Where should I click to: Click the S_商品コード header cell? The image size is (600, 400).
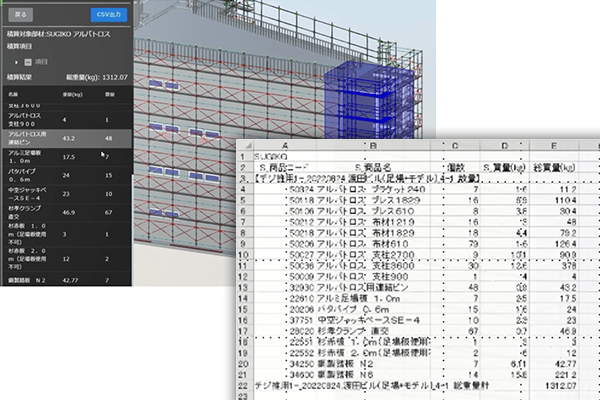285,168
